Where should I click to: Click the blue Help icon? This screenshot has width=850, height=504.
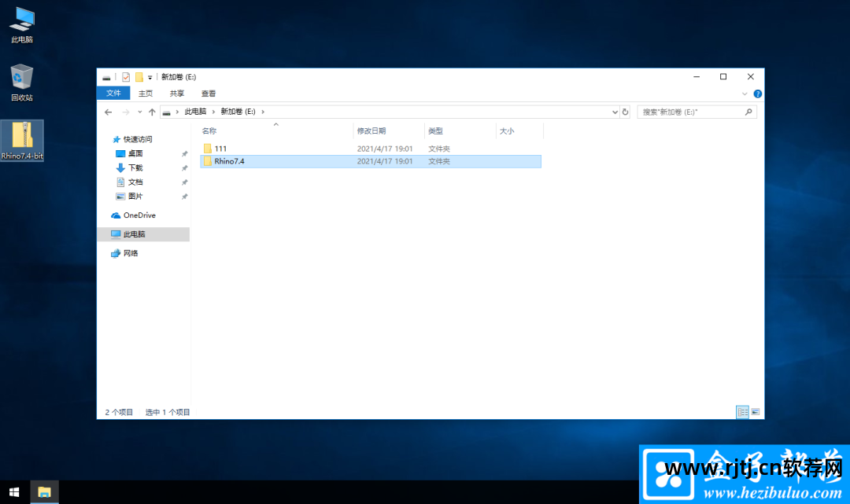758,94
